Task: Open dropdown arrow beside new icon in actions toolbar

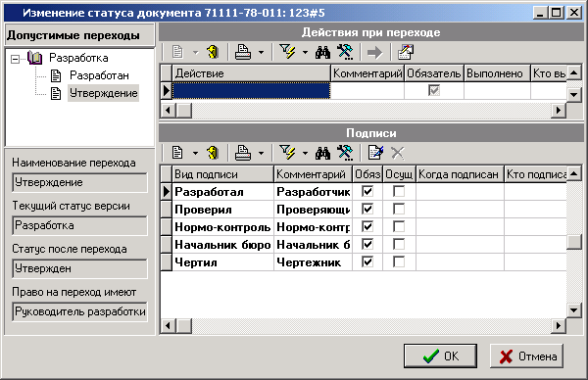Action: (195, 53)
